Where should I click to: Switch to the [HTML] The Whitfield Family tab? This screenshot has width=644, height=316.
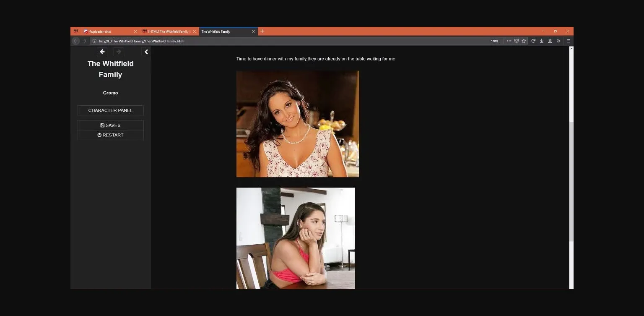click(168, 31)
